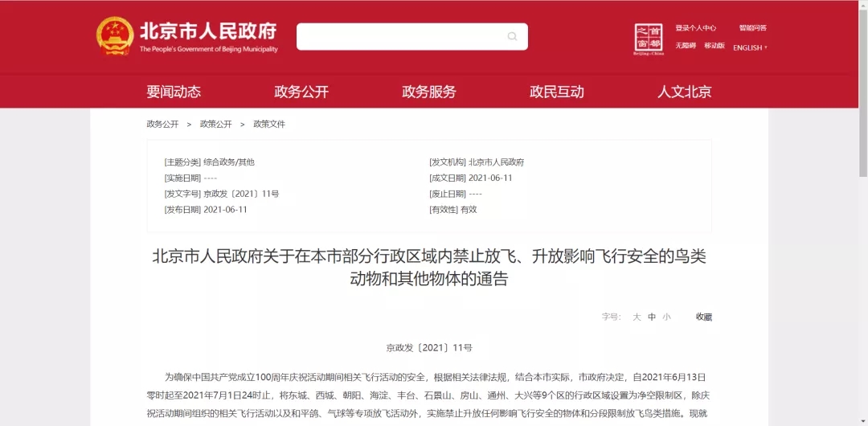Click the national emblem logo

coord(115,36)
